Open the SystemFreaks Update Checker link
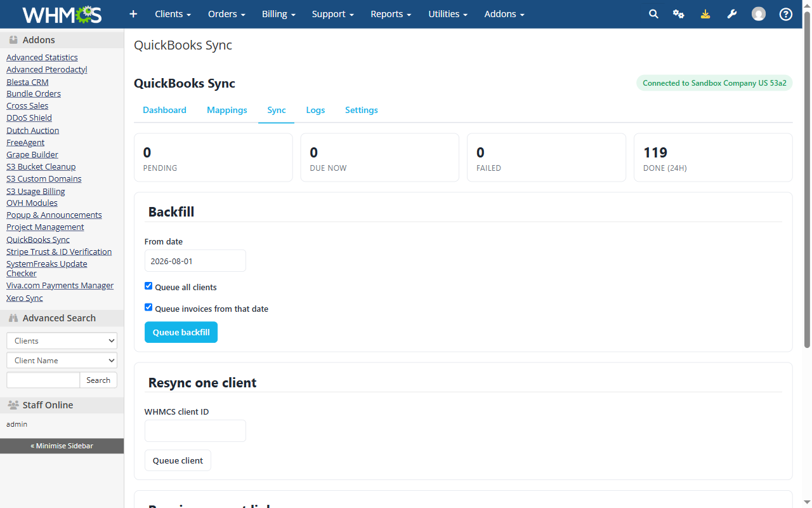The height and width of the screenshot is (508, 812). [47, 269]
